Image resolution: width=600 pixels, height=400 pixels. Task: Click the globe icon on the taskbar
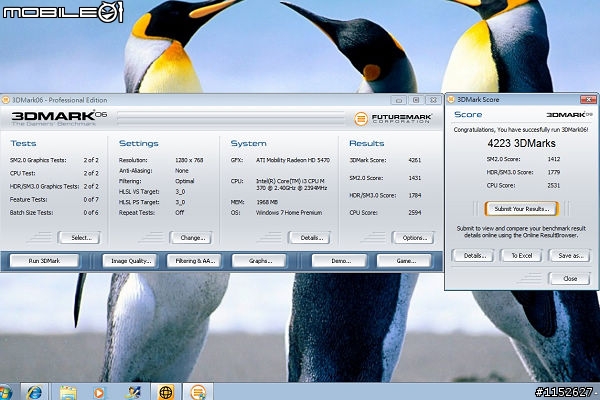coord(166,392)
